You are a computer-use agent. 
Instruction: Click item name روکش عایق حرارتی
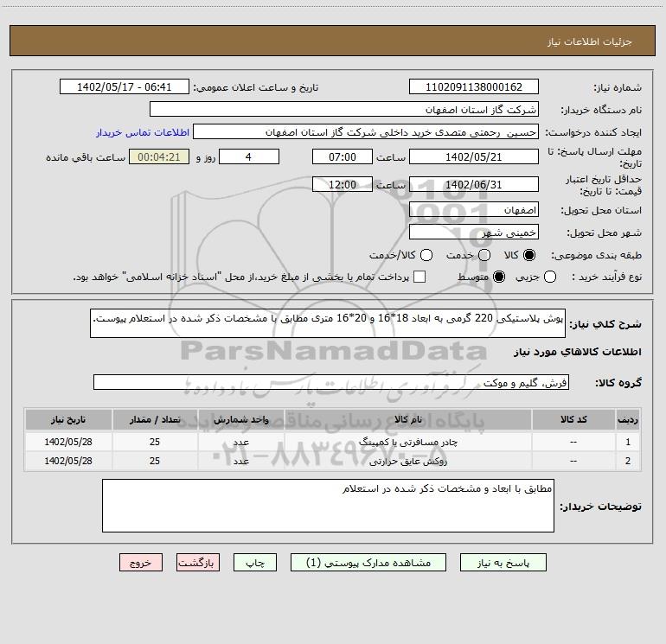pyautogui.click(x=407, y=461)
